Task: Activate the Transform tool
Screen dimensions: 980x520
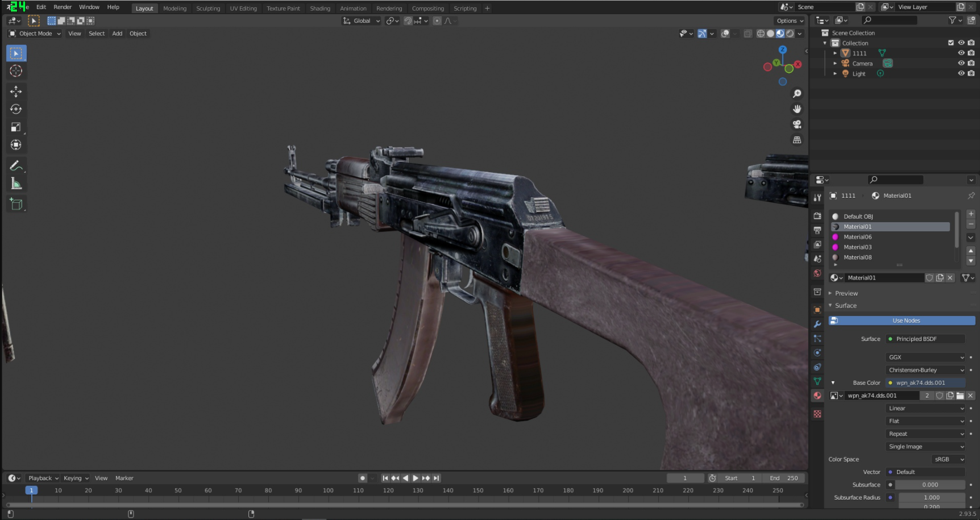Action: 16,145
